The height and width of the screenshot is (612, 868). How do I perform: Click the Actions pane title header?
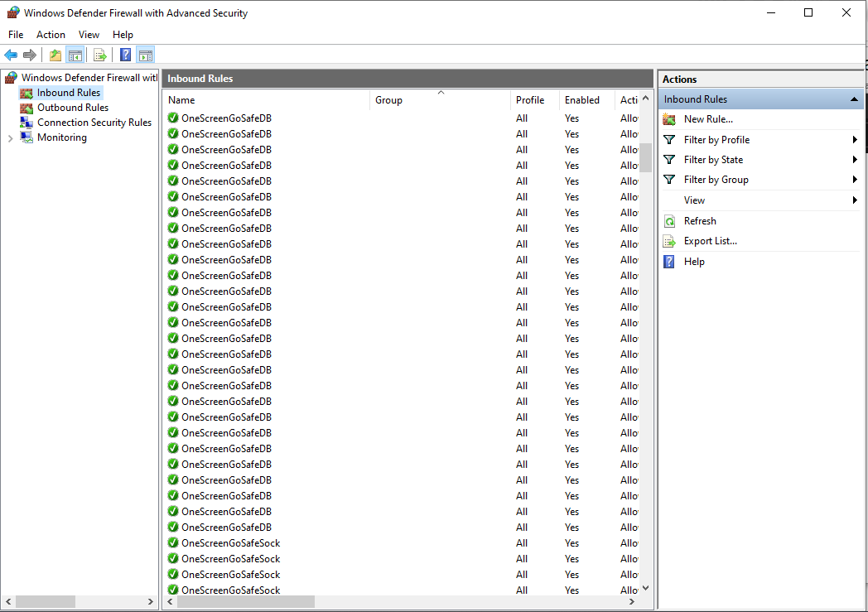click(x=679, y=80)
